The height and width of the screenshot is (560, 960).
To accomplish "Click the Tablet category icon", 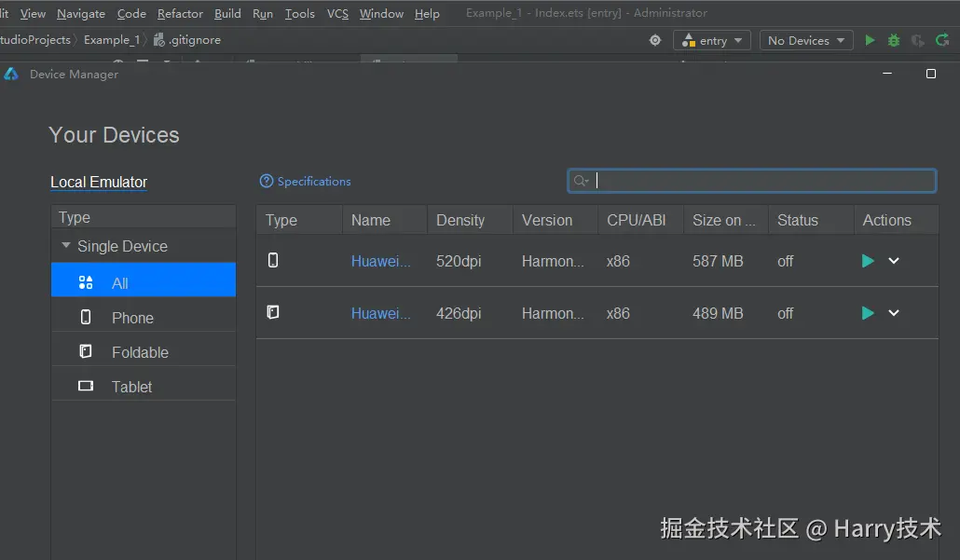I will pos(86,386).
